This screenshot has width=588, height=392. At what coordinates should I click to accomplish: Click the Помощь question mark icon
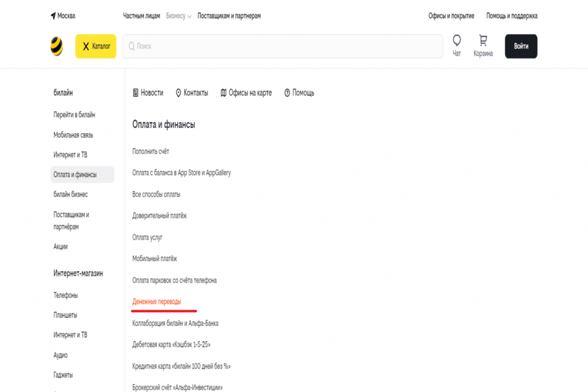[287, 92]
